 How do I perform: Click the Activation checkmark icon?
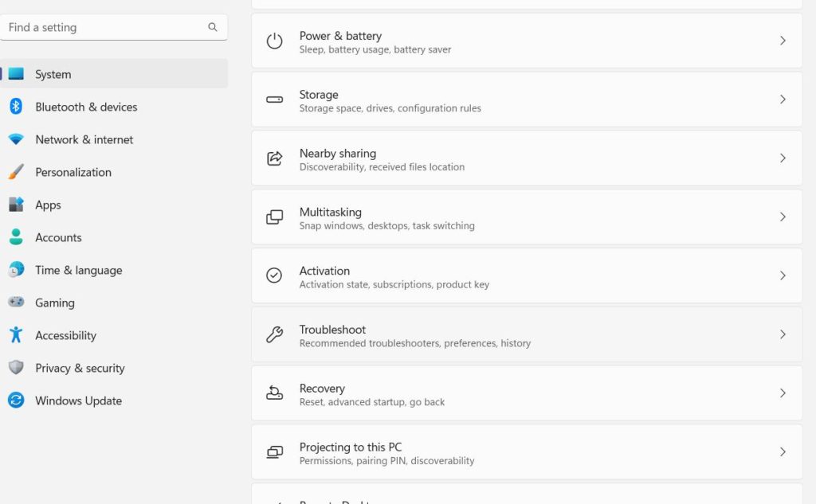(274, 275)
